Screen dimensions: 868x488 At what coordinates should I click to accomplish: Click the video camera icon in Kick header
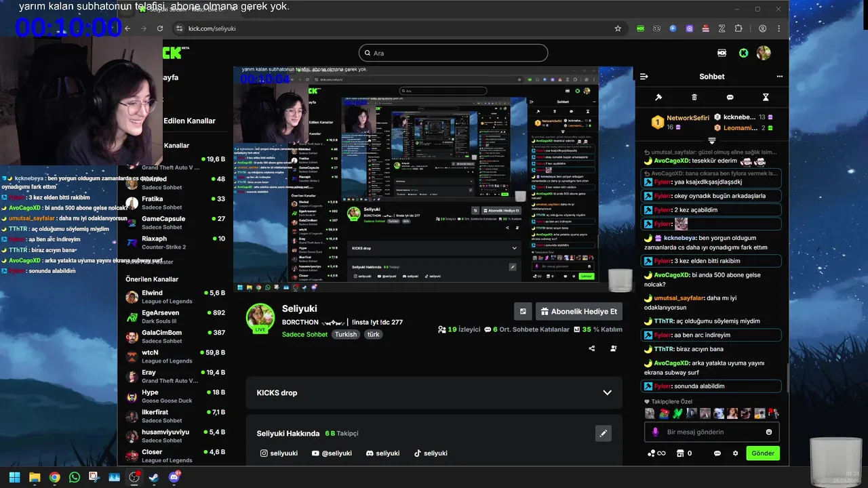(x=722, y=53)
